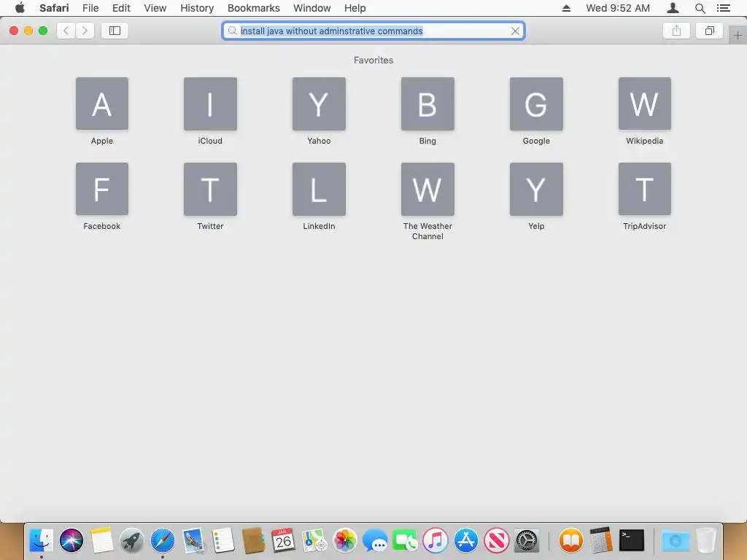Viewport: 747px width, 560px height.
Task: Launch Siri from the Dock
Action: (x=71, y=540)
